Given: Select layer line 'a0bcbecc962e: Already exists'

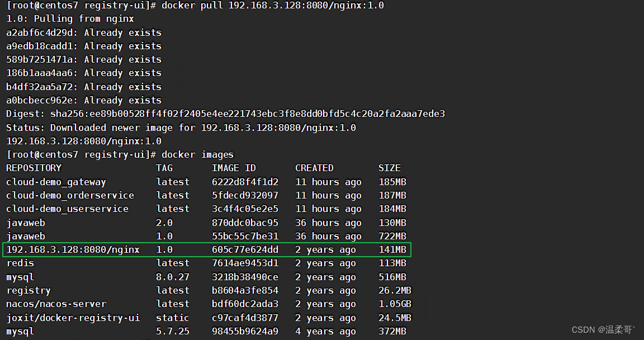Looking at the screenshot, I should pos(84,100).
